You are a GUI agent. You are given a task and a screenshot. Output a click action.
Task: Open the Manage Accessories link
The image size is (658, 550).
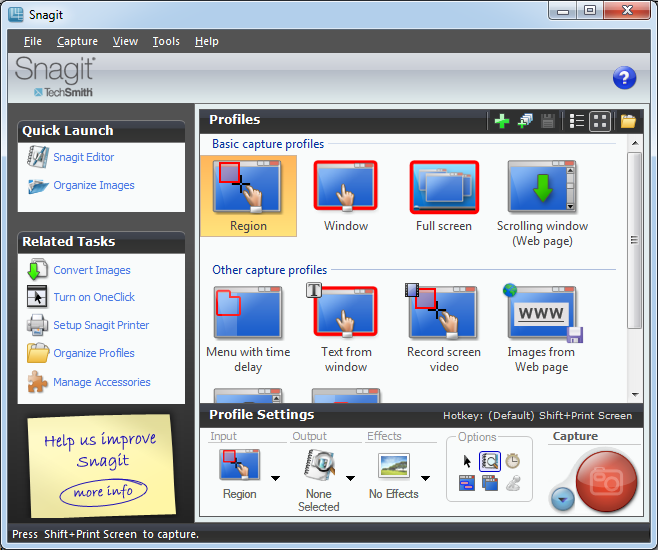102,382
